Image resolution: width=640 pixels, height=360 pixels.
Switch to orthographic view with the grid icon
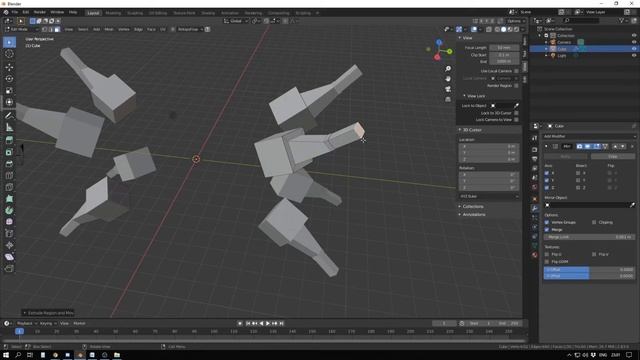pos(448,99)
